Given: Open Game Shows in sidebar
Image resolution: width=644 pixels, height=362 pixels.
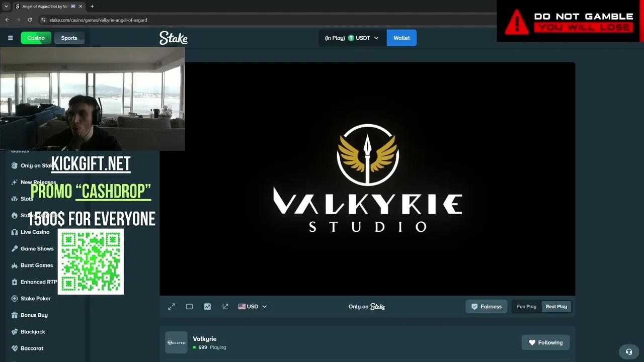Looking at the screenshot, I should [x=37, y=248].
